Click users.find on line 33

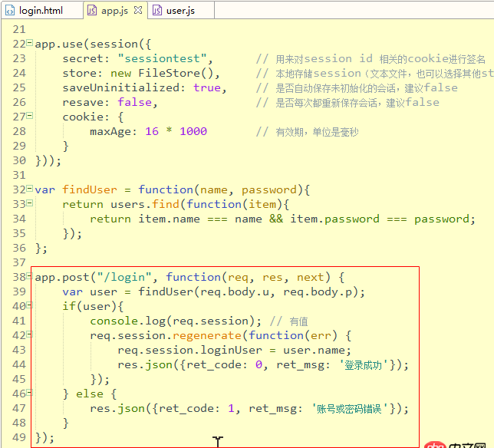point(145,204)
